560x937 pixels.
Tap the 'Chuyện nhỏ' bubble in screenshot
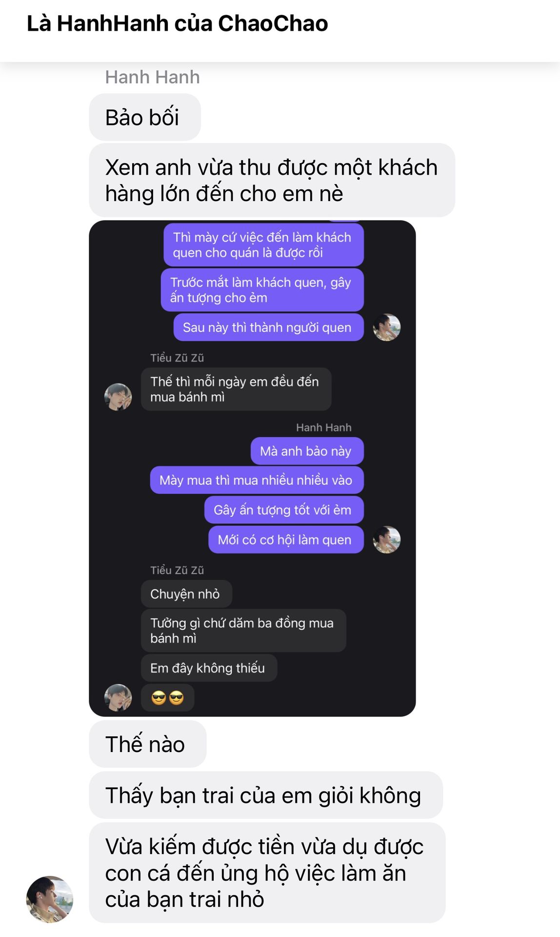[x=186, y=594]
